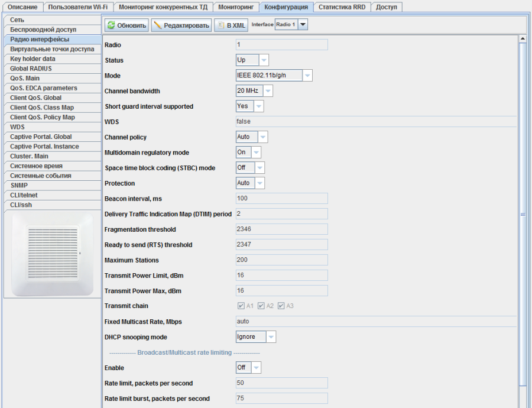532x408 pixels.
Task: Select Сеть in the sidebar
Action: [53, 20]
